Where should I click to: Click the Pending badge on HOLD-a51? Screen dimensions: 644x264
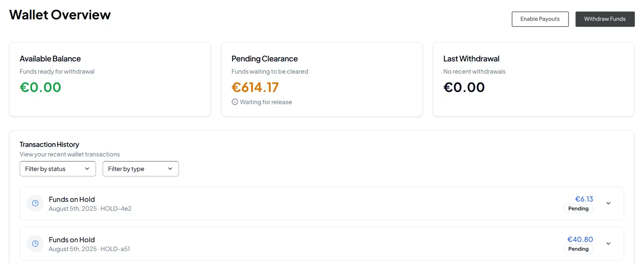(578, 249)
